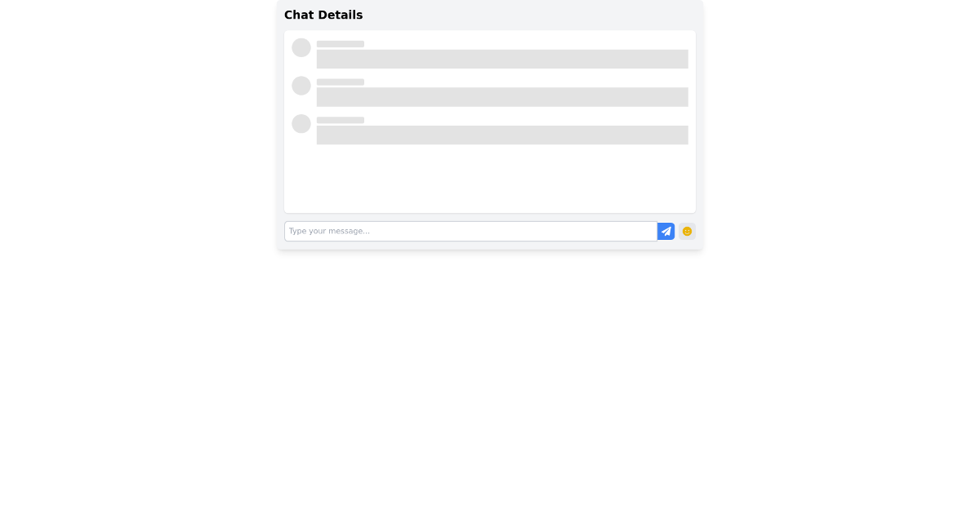Select the Chat Details header

(x=323, y=15)
